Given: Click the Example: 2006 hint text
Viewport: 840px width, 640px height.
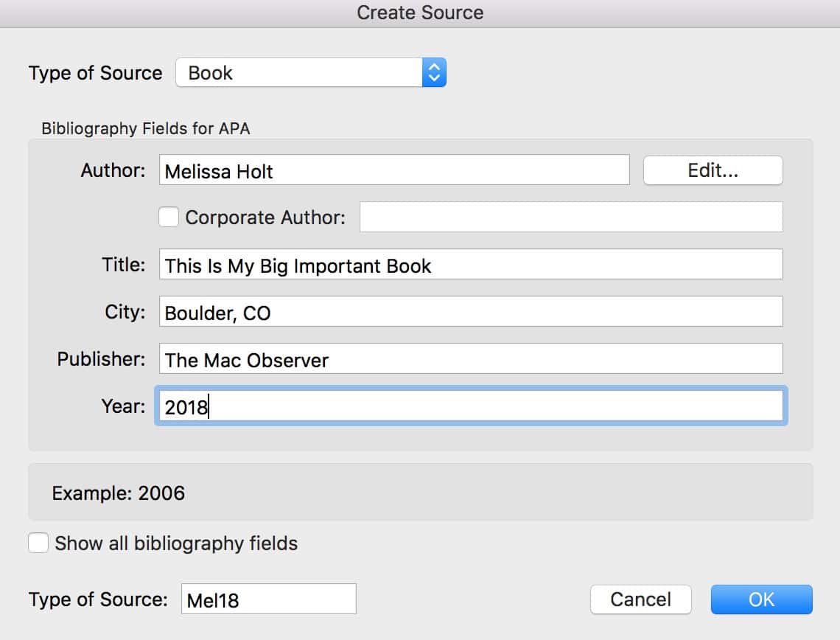Looking at the screenshot, I should pos(118,493).
